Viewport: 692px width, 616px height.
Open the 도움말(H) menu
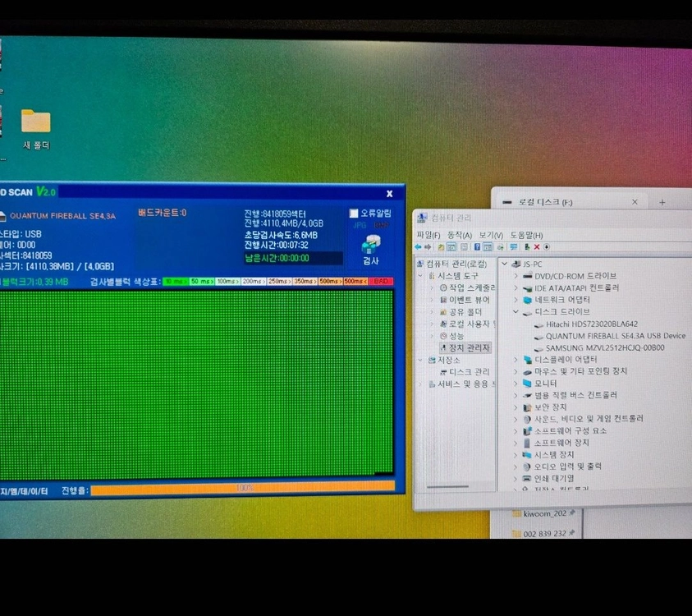526,235
